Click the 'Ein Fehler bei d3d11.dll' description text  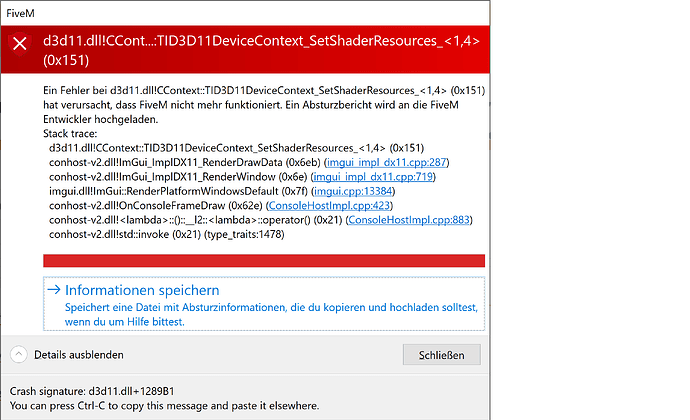coord(264,105)
